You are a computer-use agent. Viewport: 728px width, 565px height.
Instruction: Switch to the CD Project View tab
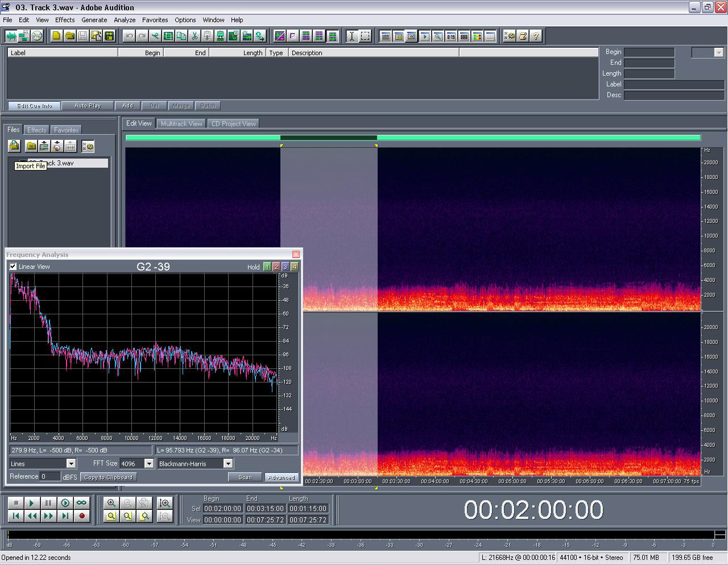coord(234,123)
